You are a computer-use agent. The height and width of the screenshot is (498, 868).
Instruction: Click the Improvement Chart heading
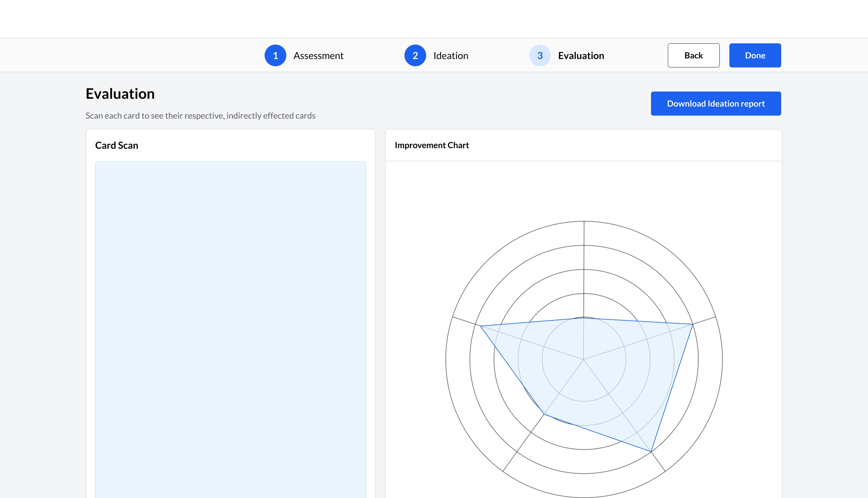pos(432,145)
